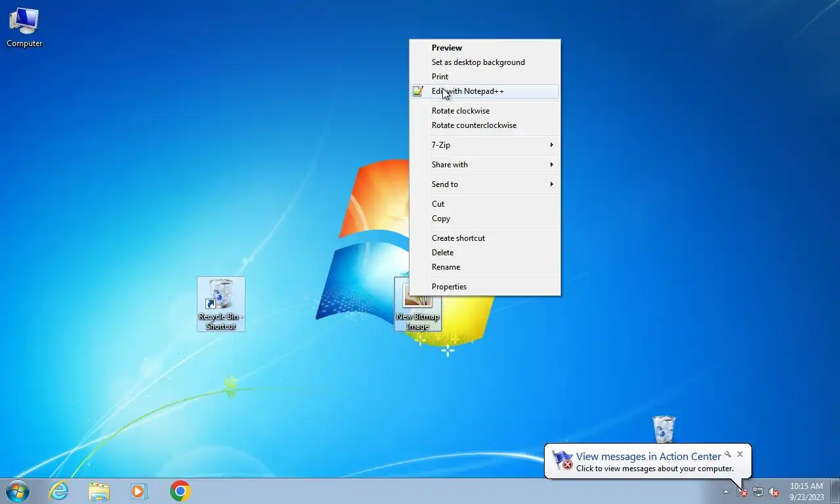
Task: Open Windows Explorer folder in taskbar
Action: pos(99,491)
